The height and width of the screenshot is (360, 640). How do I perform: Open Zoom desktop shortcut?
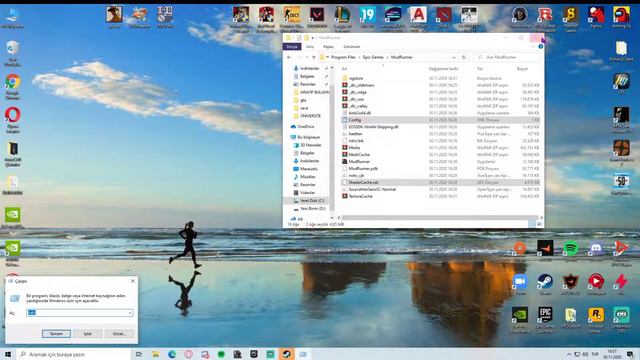point(520,282)
